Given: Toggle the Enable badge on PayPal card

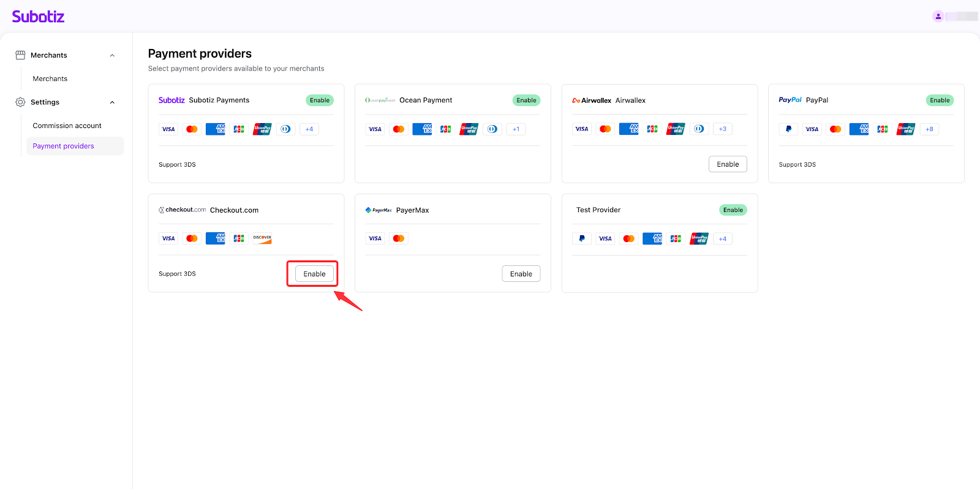Looking at the screenshot, I should click(939, 100).
